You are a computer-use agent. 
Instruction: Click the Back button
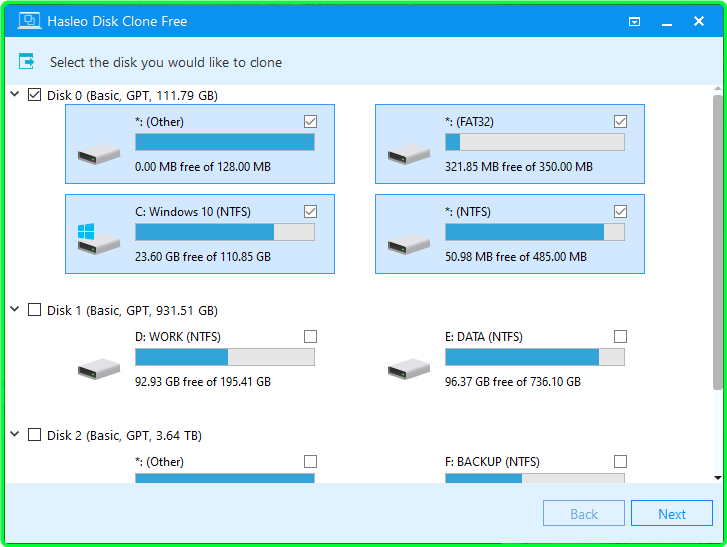point(583,514)
